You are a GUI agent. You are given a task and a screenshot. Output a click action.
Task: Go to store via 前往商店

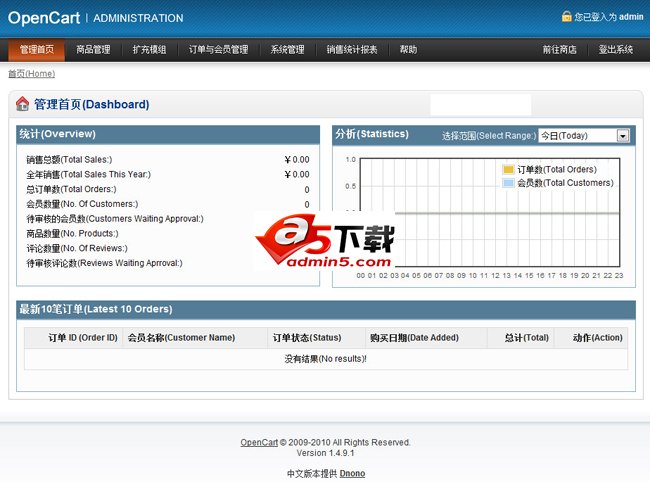[x=560, y=50]
